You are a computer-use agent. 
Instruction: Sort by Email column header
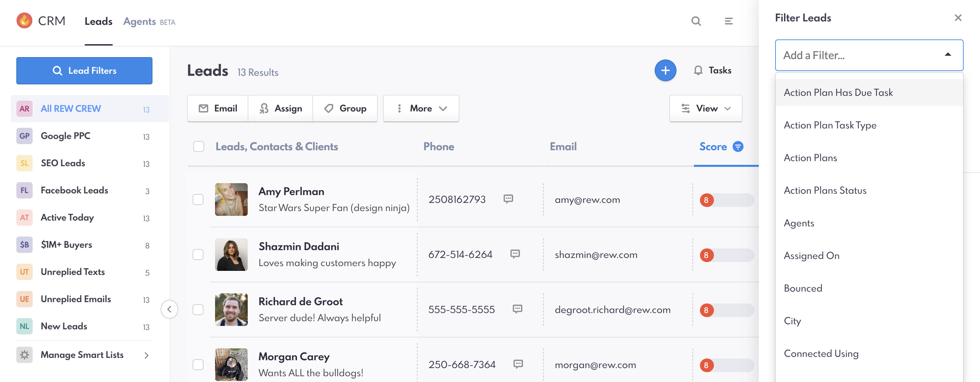(563, 147)
